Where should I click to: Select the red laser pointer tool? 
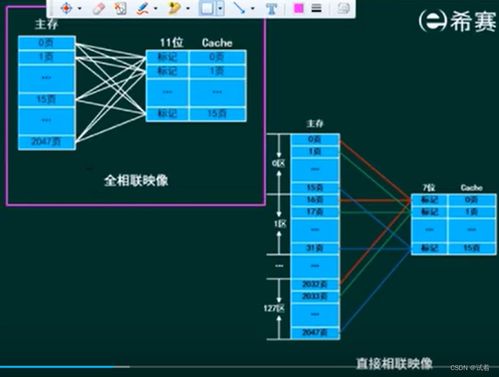66,8
